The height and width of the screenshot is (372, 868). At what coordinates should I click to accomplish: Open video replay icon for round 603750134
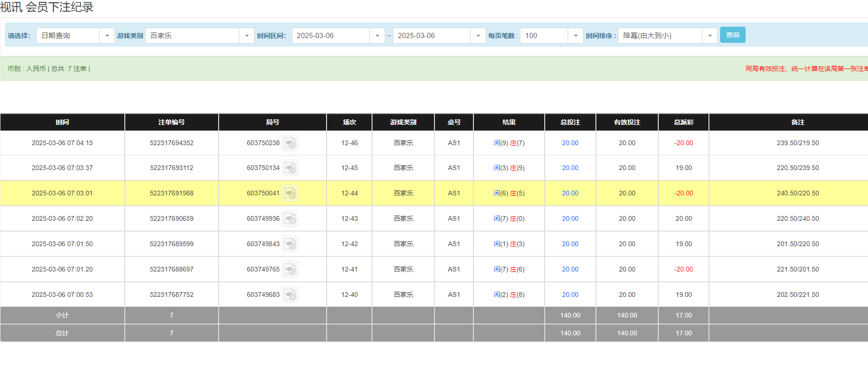coord(290,168)
